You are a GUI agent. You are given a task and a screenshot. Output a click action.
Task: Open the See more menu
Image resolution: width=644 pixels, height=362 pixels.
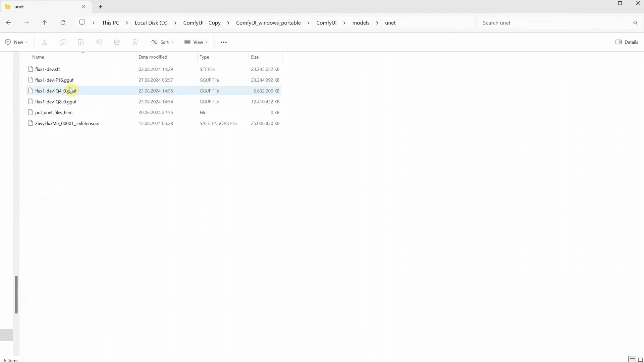223,42
